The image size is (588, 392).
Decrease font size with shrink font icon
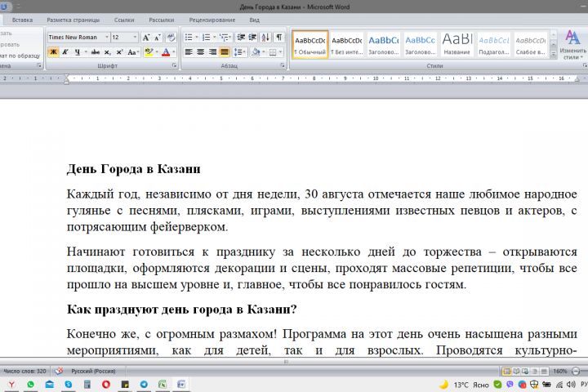[x=158, y=37]
